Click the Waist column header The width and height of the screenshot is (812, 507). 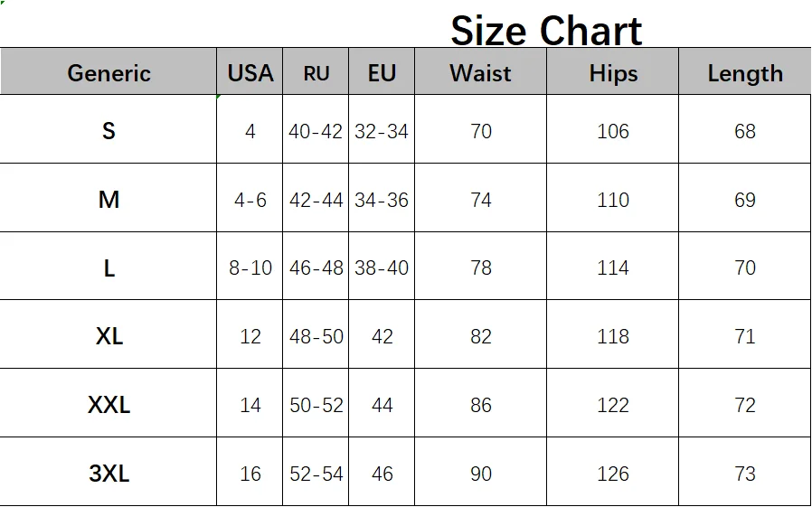pos(480,71)
